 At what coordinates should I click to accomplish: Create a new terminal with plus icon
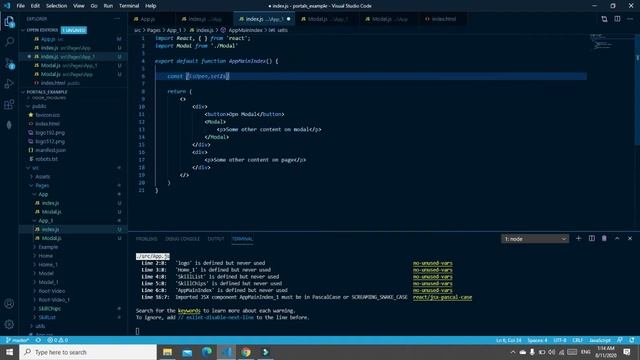(578, 238)
